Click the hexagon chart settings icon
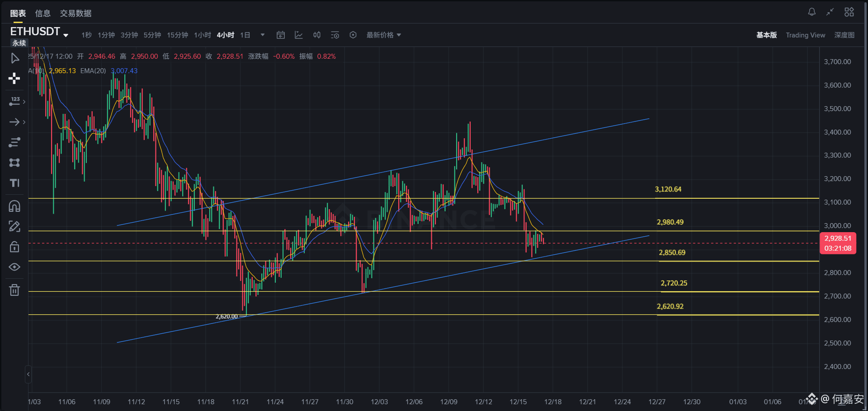 click(x=353, y=35)
